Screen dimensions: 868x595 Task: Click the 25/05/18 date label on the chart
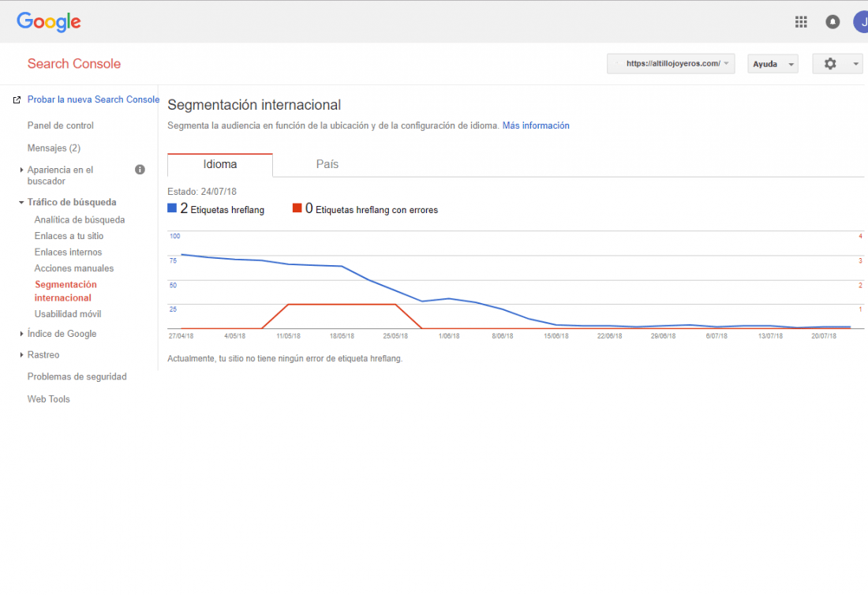[395, 336]
